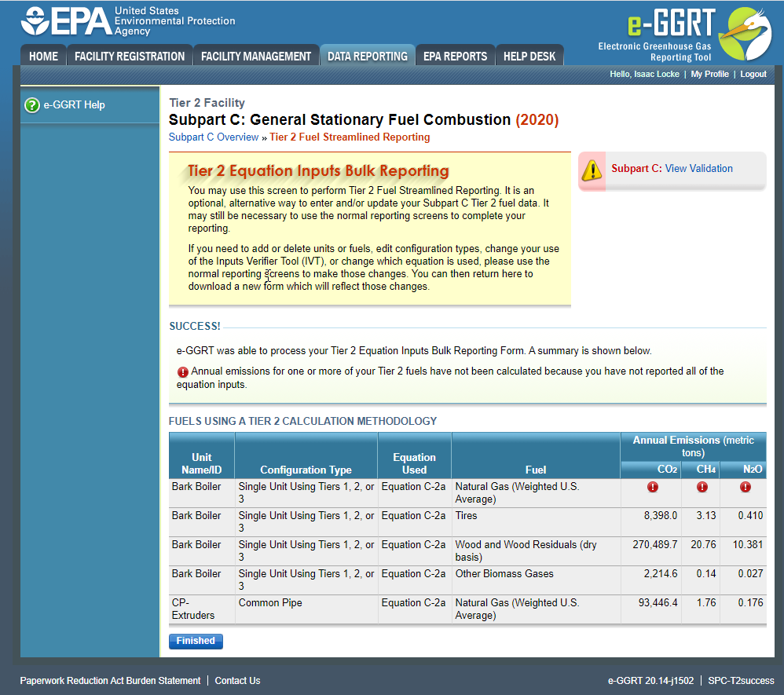Click the SPC-T2success footer text
The height and width of the screenshot is (695, 784).
(741, 681)
